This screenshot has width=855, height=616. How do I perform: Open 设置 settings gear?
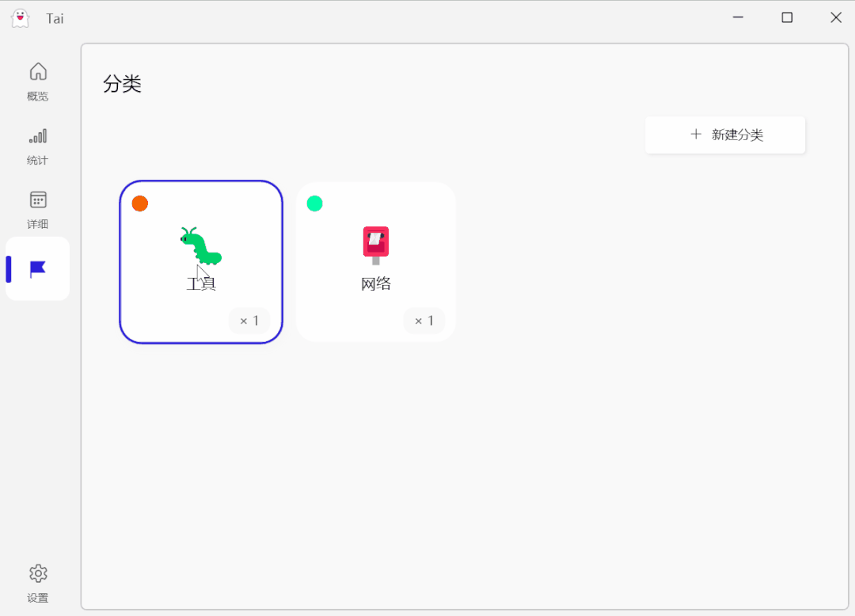[x=37, y=582]
